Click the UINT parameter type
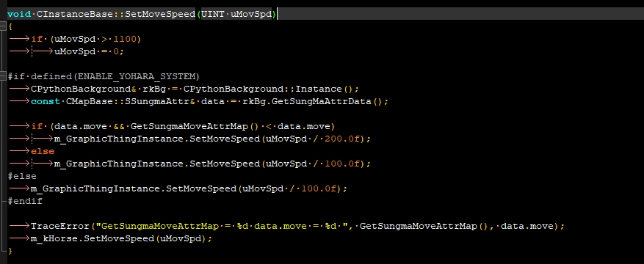This screenshot has height=264, width=644. tap(213, 14)
